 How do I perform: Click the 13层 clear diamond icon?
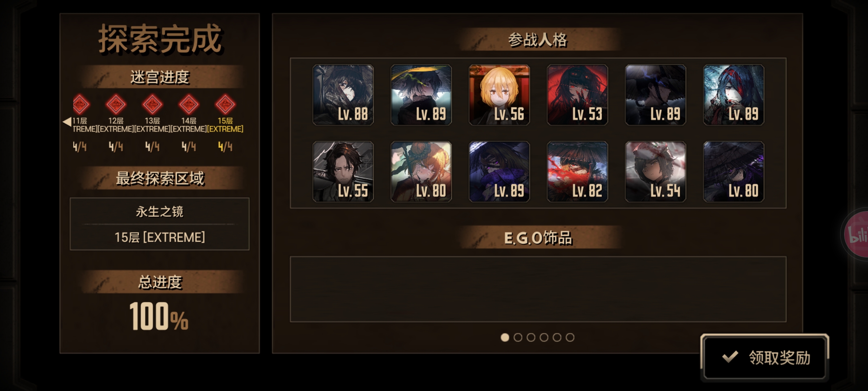coord(152,104)
